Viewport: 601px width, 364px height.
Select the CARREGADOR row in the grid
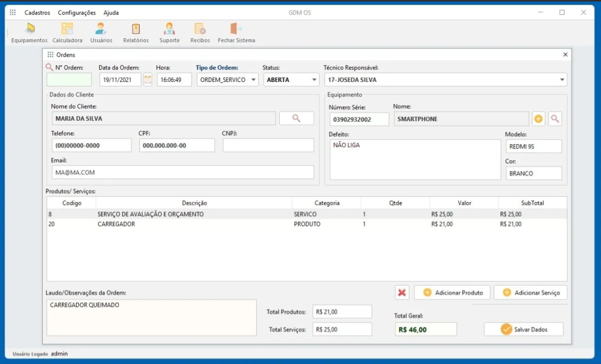tap(201, 224)
